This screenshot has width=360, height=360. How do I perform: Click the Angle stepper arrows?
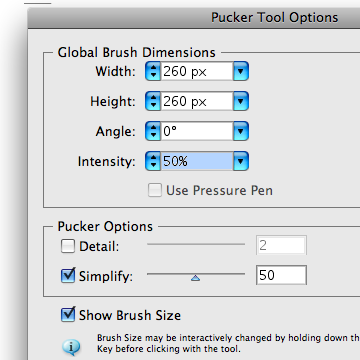pyautogui.click(x=153, y=131)
